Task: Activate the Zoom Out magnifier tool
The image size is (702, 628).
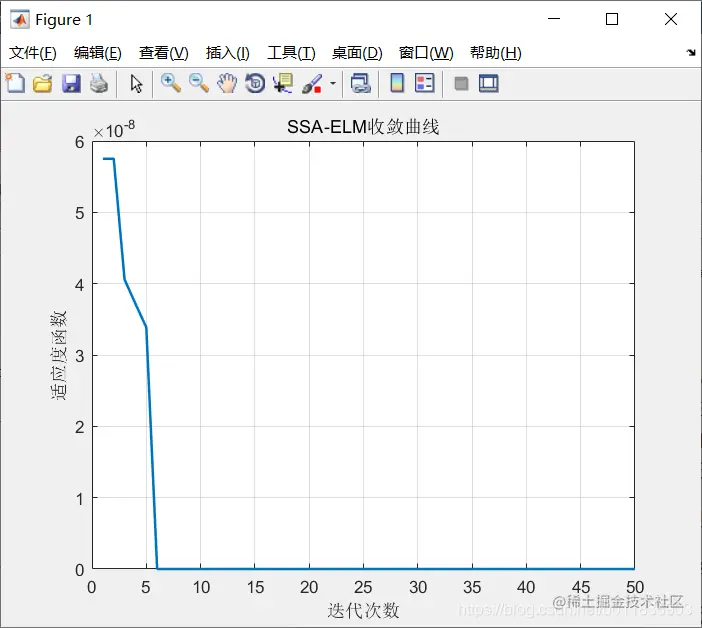Action: tap(199, 84)
